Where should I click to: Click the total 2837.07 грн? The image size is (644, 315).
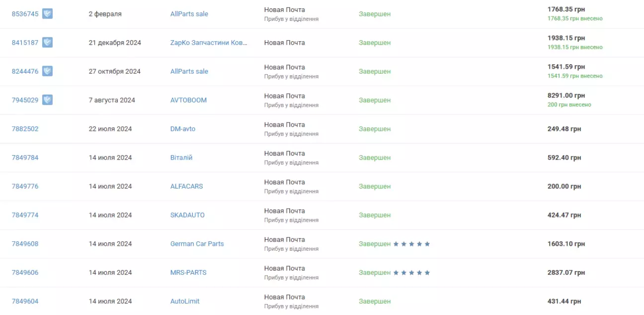tap(566, 273)
